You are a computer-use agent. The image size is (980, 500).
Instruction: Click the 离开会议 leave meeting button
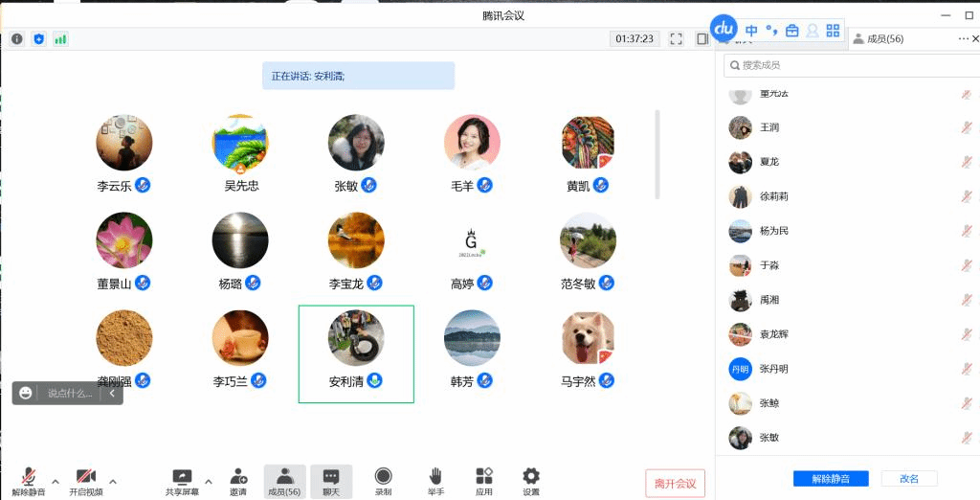click(x=676, y=484)
